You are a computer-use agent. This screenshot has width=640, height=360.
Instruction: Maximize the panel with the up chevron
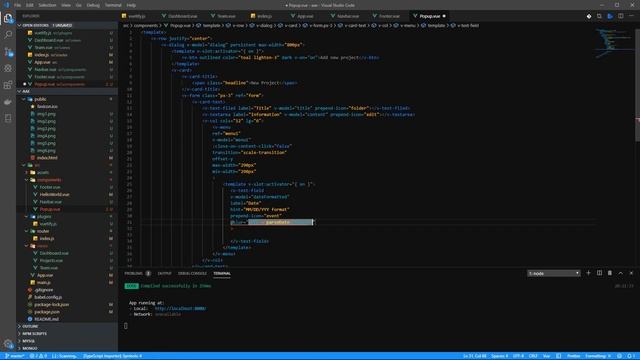click(620, 273)
